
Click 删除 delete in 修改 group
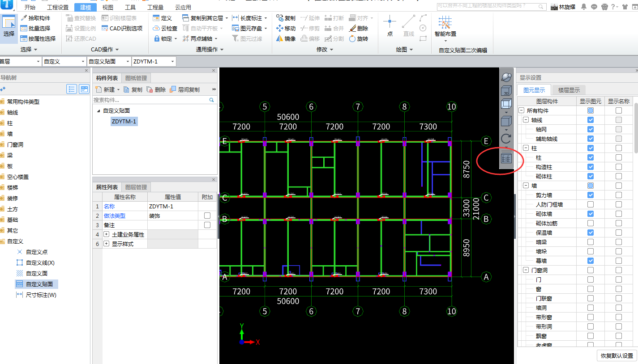[358, 28]
